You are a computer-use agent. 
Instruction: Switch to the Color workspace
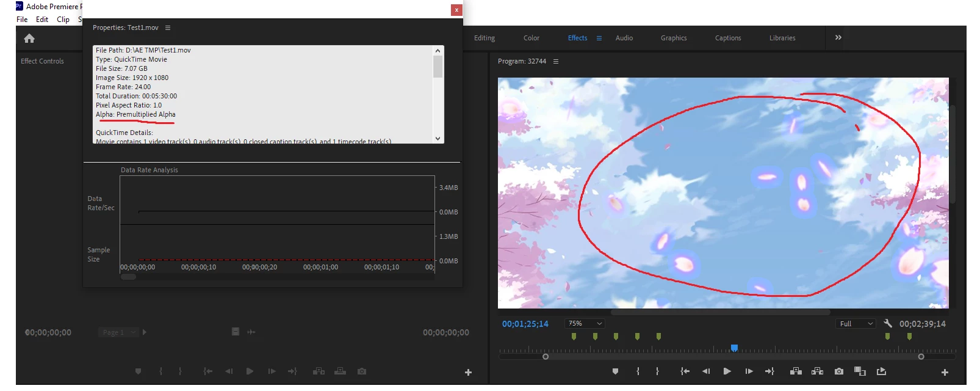[x=531, y=38]
